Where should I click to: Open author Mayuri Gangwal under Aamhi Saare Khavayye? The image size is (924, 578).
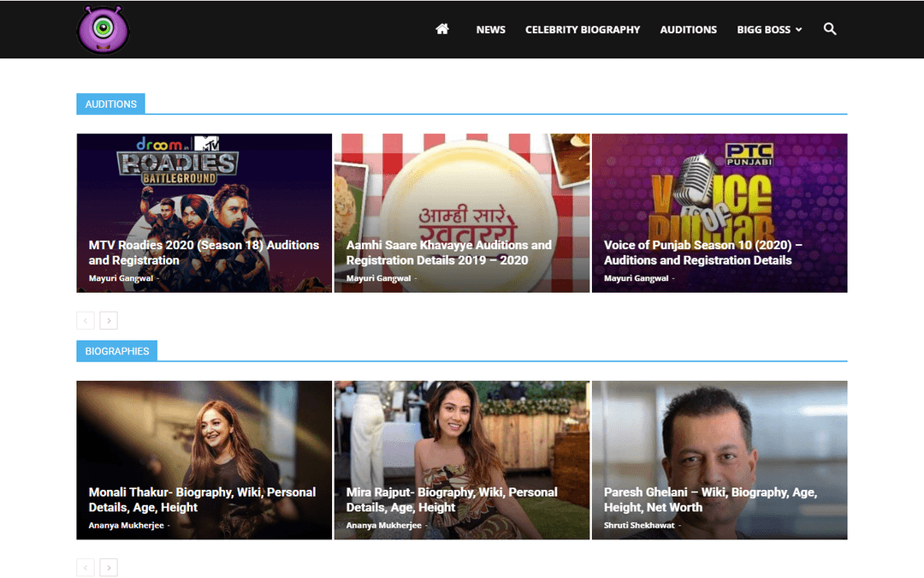point(378,278)
